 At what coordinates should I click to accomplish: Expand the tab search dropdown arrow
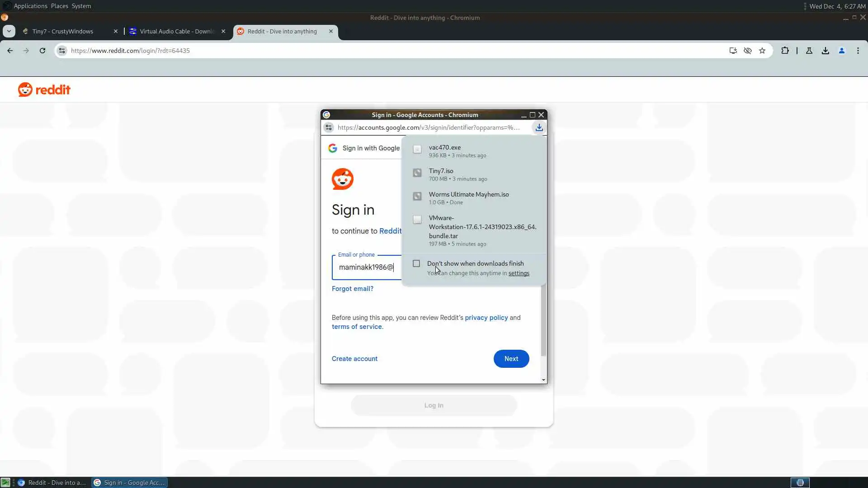point(9,31)
